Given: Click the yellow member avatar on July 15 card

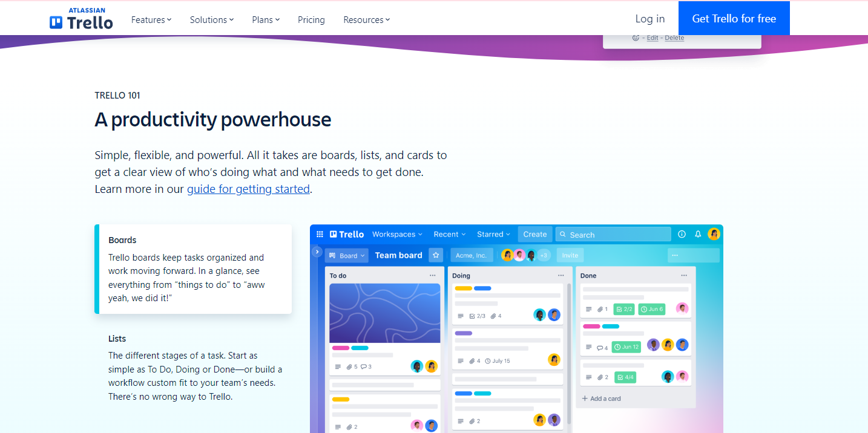Looking at the screenshot, I should [x=554, y=360].
